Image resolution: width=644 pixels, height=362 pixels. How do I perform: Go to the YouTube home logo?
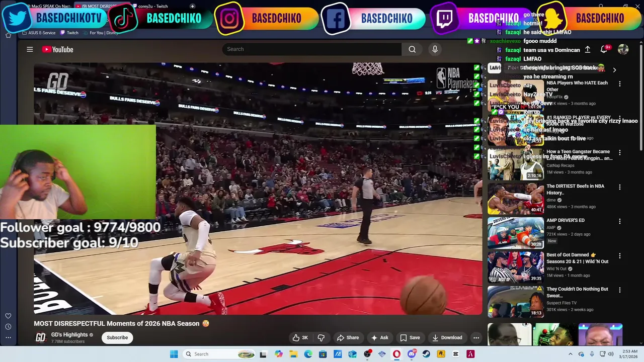click(x=57, y=49)
